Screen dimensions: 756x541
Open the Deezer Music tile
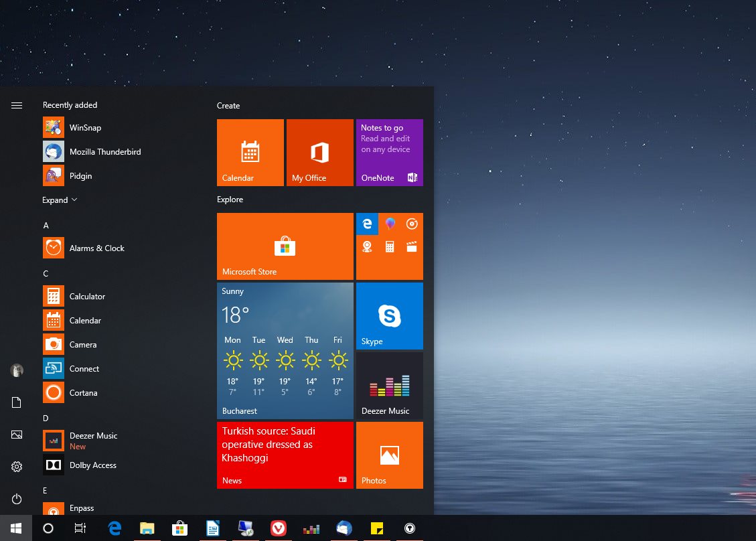tap(390, 386)
